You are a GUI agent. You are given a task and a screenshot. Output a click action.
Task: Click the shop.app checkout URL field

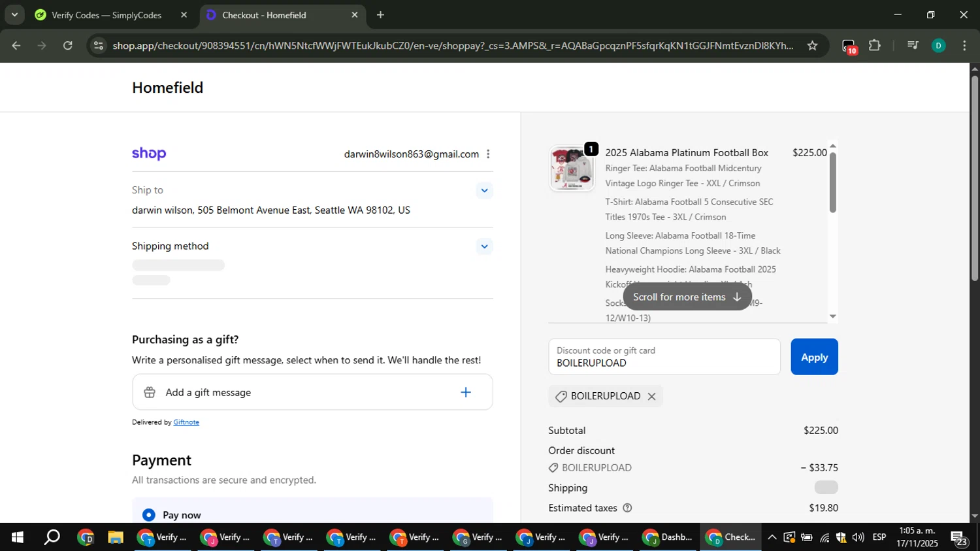pyautogui.click(x=453, y=46)
